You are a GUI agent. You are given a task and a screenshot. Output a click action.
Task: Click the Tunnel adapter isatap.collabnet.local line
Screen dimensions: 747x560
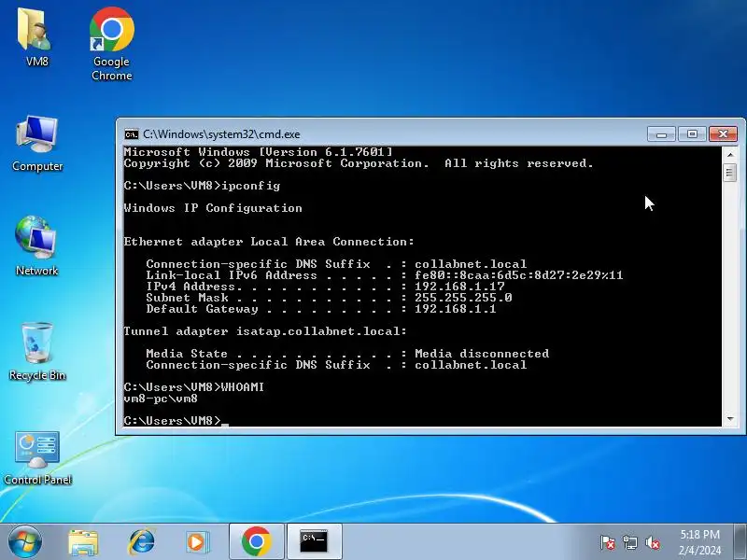[x=265, y=331]
